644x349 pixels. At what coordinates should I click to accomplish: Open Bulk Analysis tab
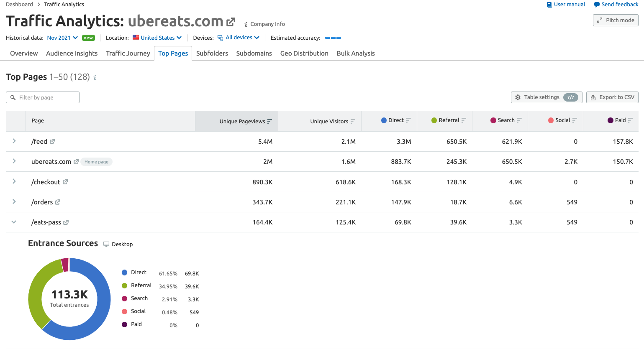pos(356,53)
